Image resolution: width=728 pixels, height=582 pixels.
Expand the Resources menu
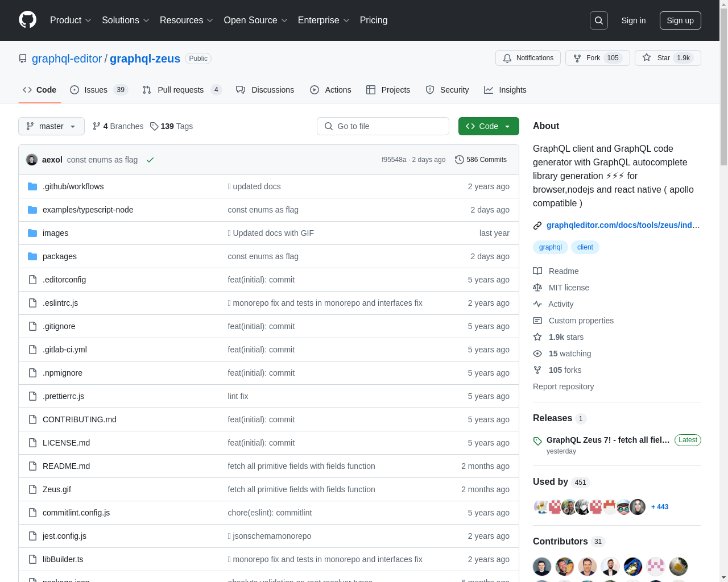click(x=187, y=20)
